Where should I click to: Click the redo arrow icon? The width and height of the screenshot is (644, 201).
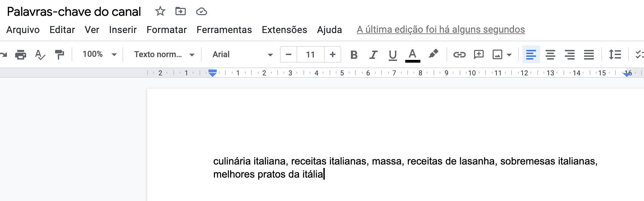pos(3,54)
